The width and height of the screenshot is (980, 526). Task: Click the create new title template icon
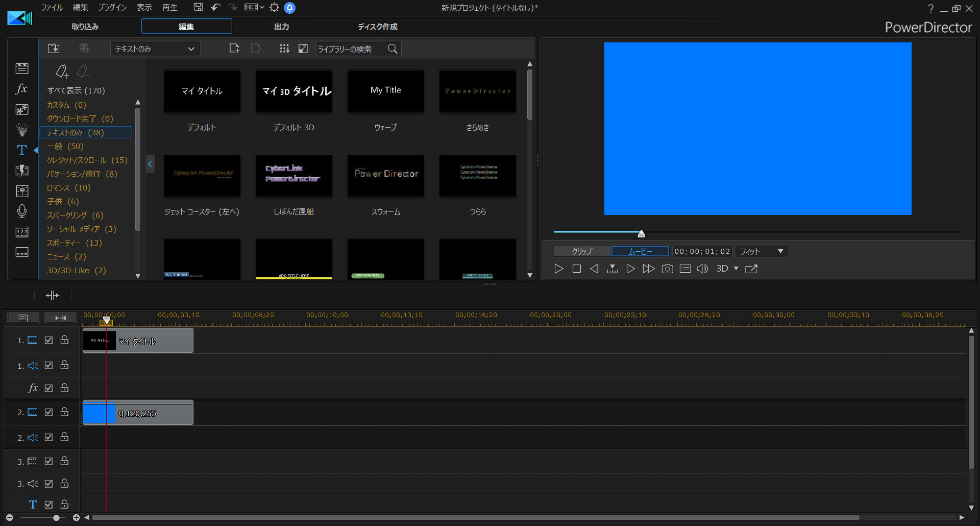pyautogui.click(x=234, y=49)
